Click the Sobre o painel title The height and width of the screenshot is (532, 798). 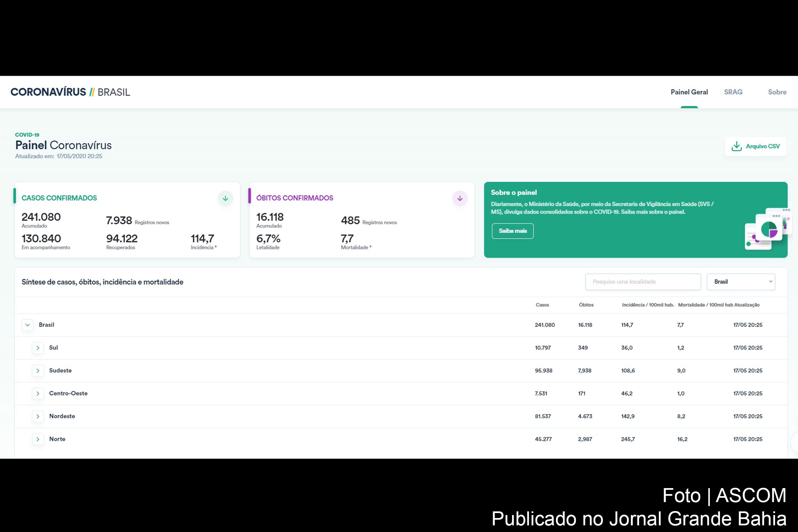point(514,193)
